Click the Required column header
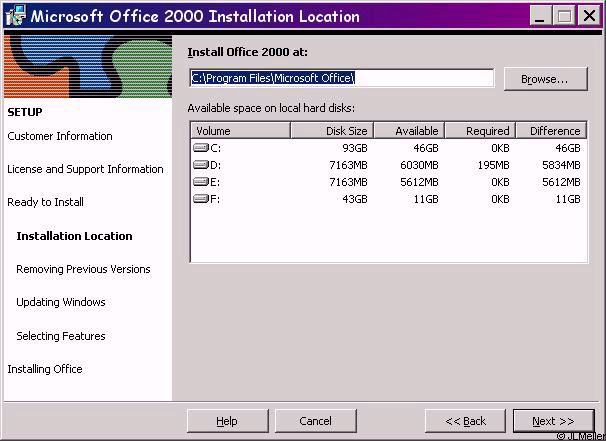606x441 pixels. pyautogui.click(x=480, y=131)
